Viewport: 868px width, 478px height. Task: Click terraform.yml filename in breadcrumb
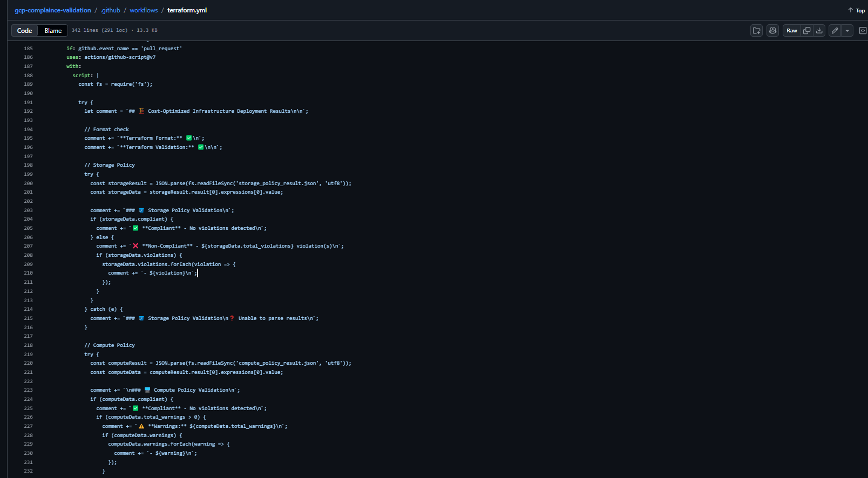click(187, 10)
